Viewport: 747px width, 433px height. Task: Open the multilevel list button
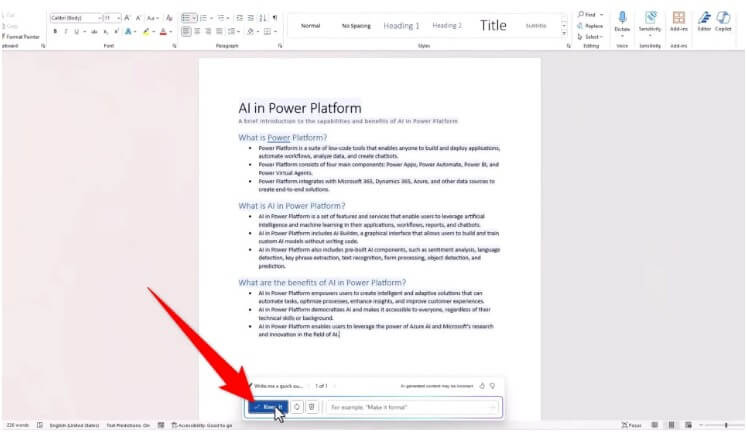(221, 18)
